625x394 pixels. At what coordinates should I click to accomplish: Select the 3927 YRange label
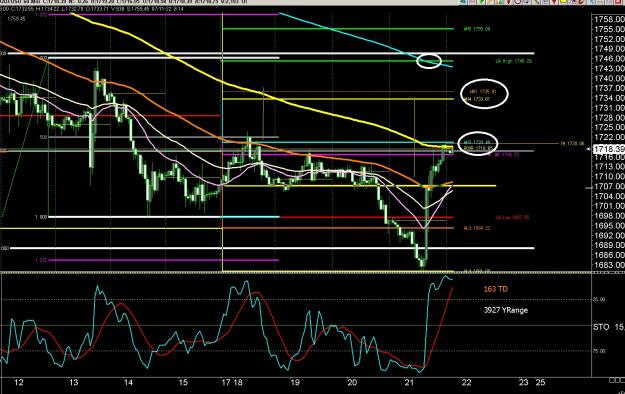pyautogui.click(x=506, y=310)
